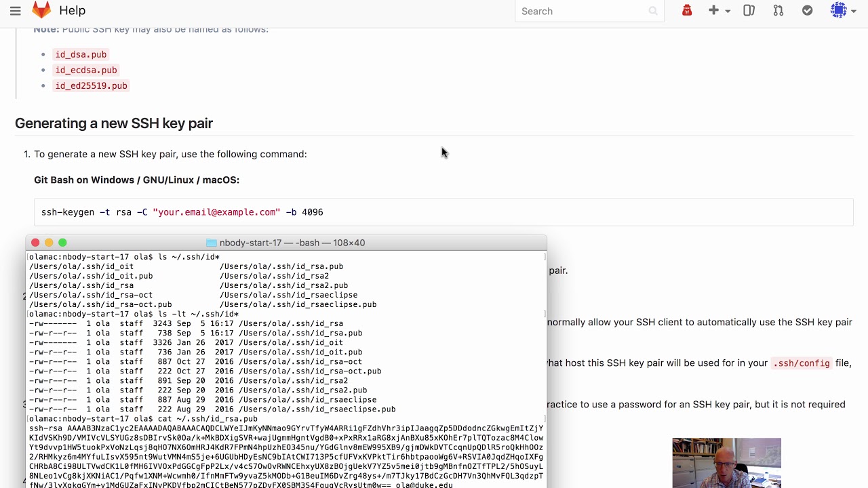Screen dimensions: 868x488
Task: Open the Todos checkmark icon
Action: [x=807, y=11]
